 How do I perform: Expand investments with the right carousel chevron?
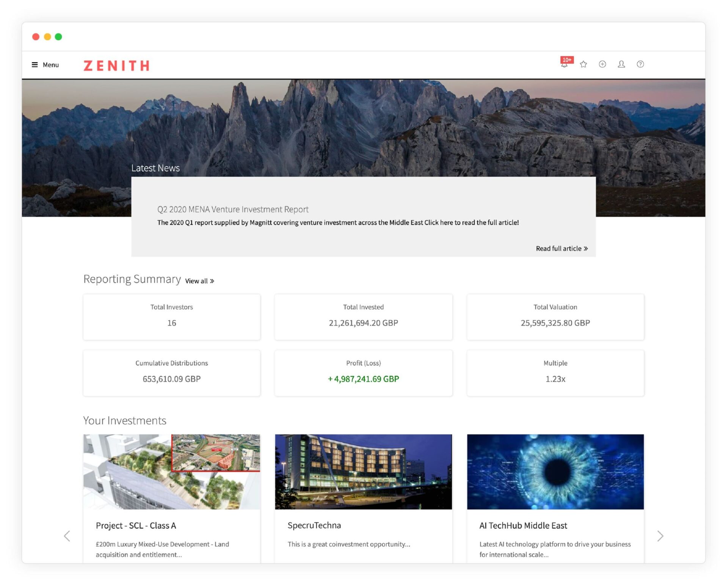661,536
